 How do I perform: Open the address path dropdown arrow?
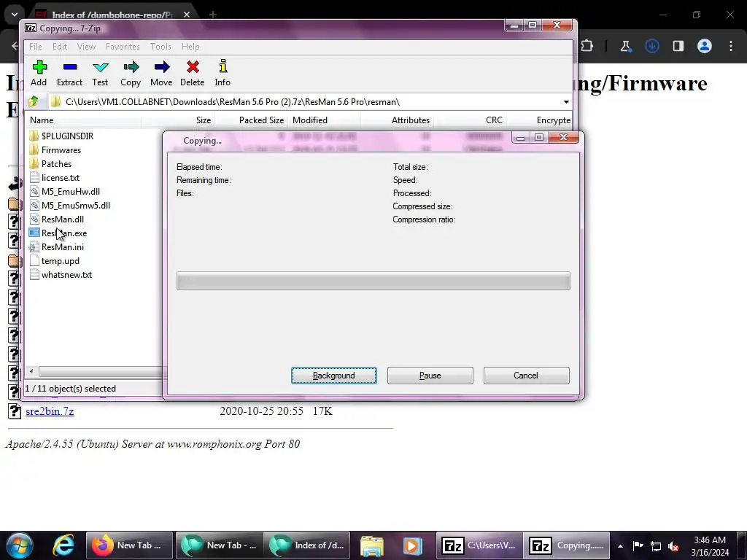(566, 102)
